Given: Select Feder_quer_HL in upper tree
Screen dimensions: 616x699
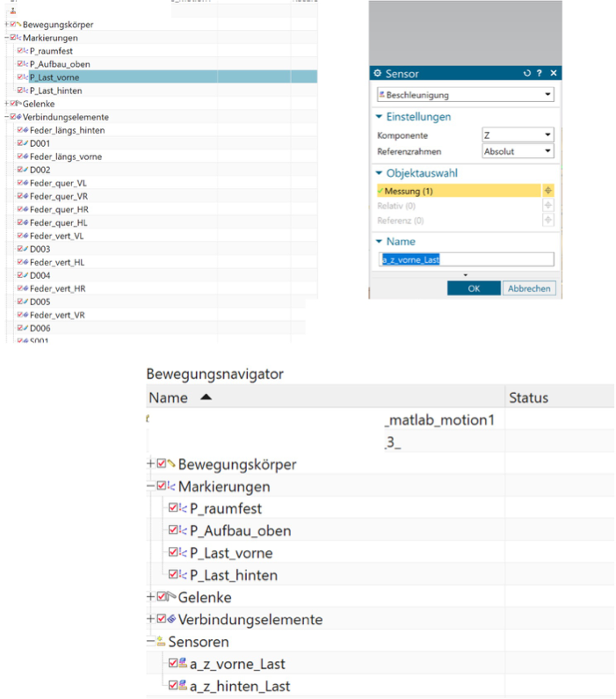Looking at the screenshot, I should click(x=58, y=222).
